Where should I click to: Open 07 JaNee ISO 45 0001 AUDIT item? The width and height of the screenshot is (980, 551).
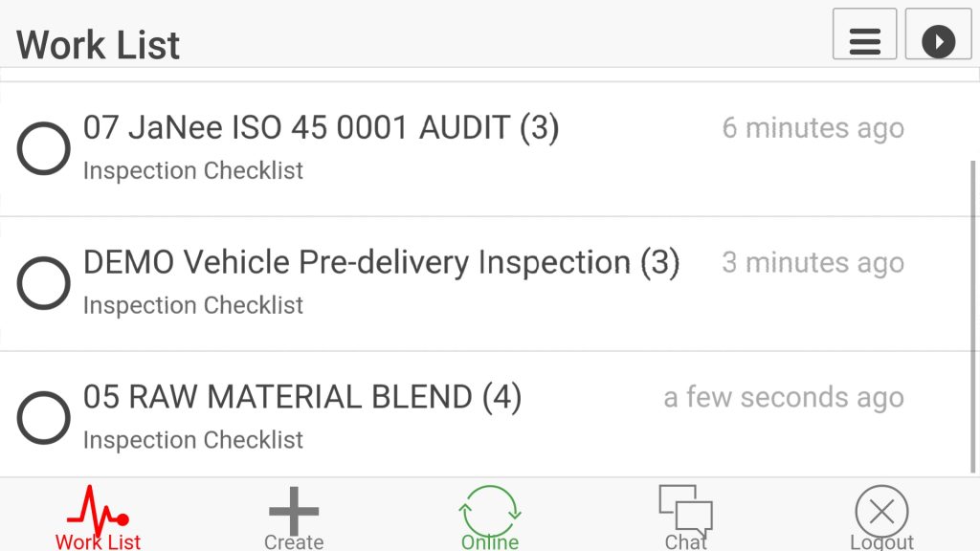point(321,128)
